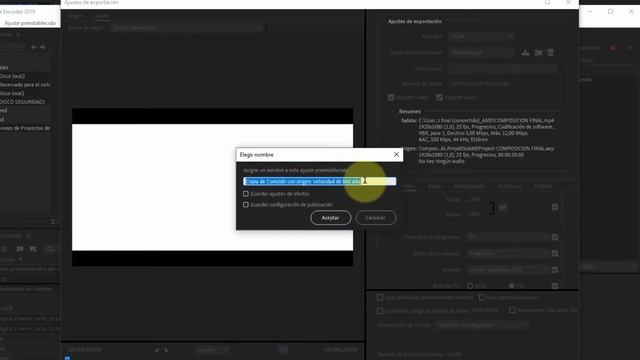Screen dimensions: 640x360
Task: Select the Salida tab above preview
Action: click(102, 16)
